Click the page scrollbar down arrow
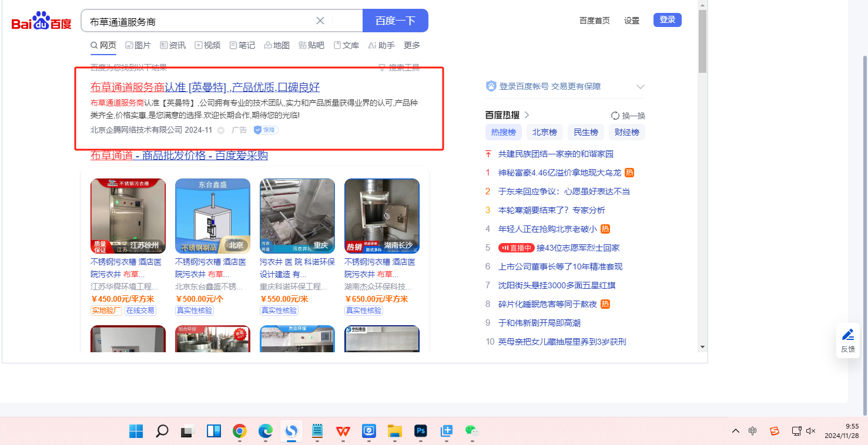This screenshot has width=868, height=445. point(703,347)
